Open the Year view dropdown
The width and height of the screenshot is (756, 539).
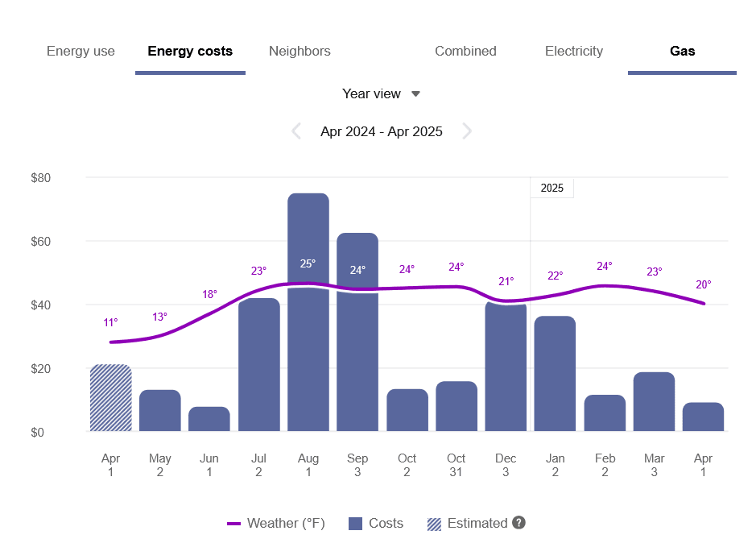click(380, 93)
